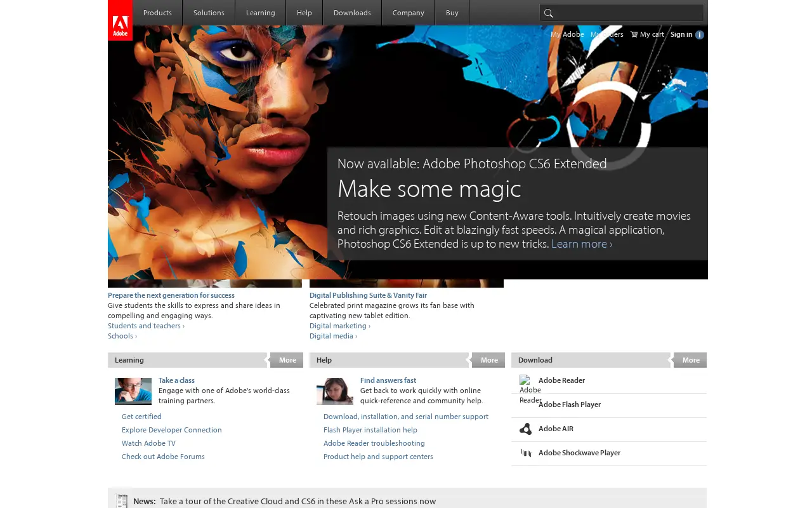The image size is (812, 508).
Task: Follow the Digital media link
Action: tap(333, 336)
